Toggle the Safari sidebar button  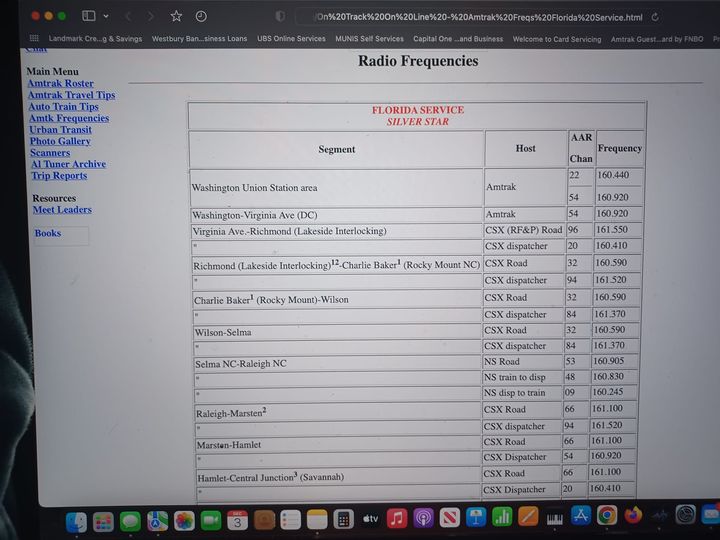[x=88, y=16]
